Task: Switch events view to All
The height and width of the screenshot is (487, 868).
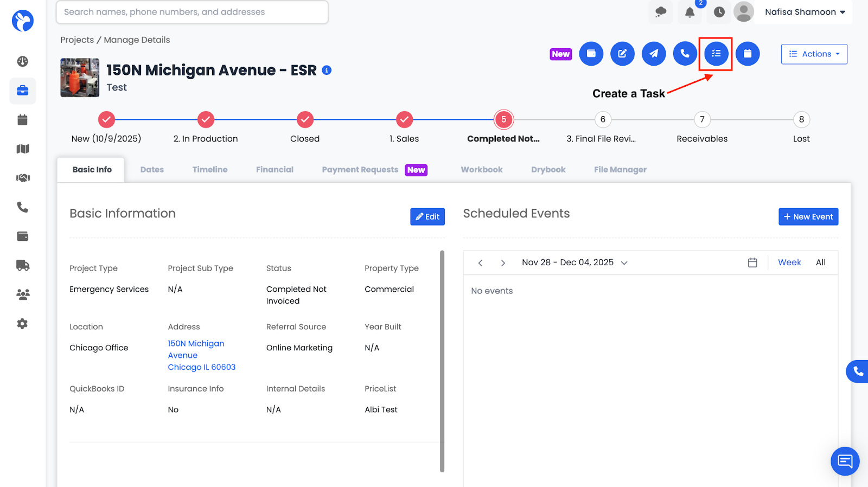Action: (820, 262)
